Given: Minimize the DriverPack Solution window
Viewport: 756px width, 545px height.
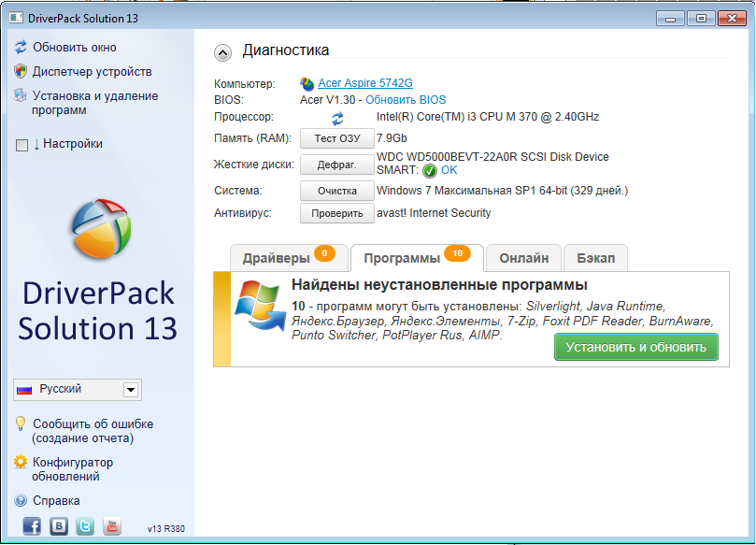Looking at the screenshot, I should pyautogui.click(x=670, y=19).
